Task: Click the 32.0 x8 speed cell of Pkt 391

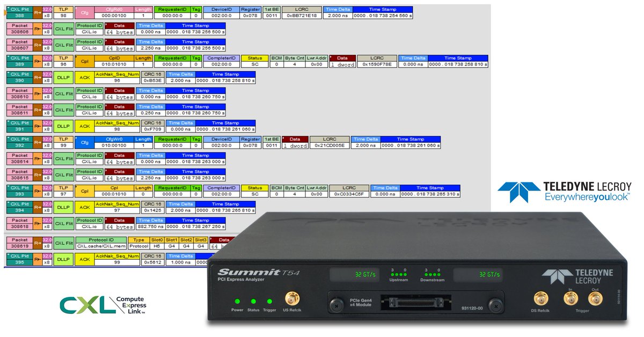Action: [47, 126]
